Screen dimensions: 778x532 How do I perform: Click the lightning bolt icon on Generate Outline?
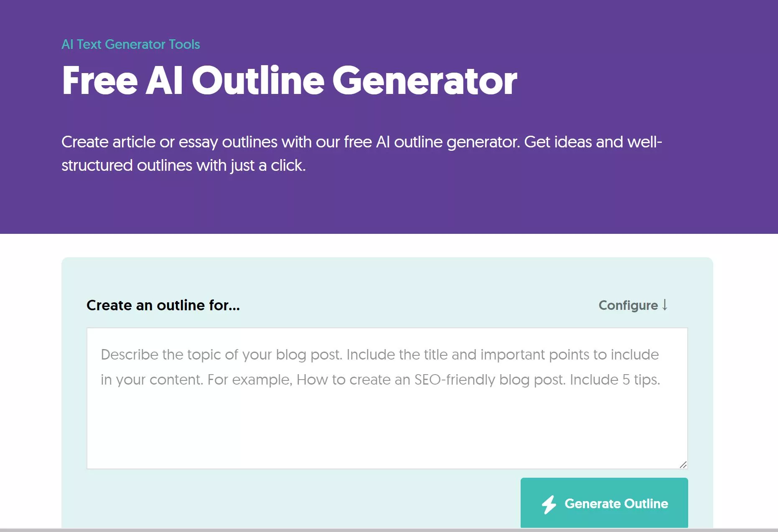click(x=549, y=504)
